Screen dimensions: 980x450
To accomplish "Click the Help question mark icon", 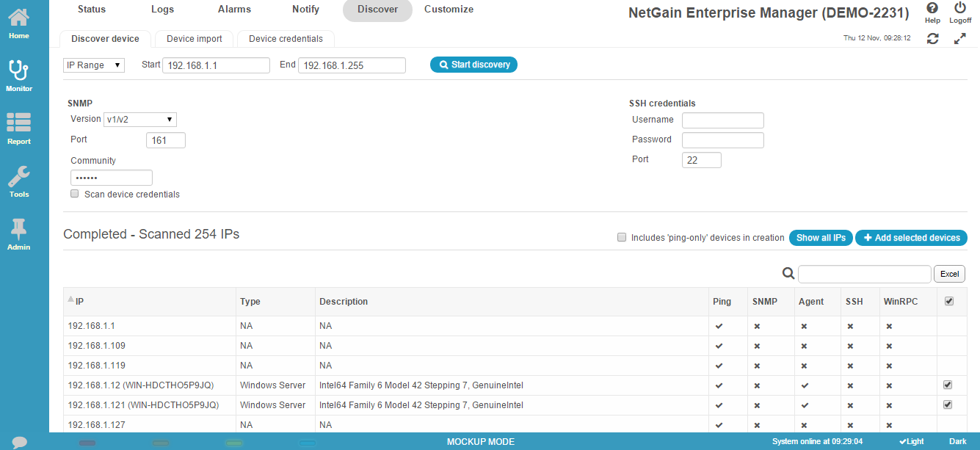I will (x=932, y=8).
